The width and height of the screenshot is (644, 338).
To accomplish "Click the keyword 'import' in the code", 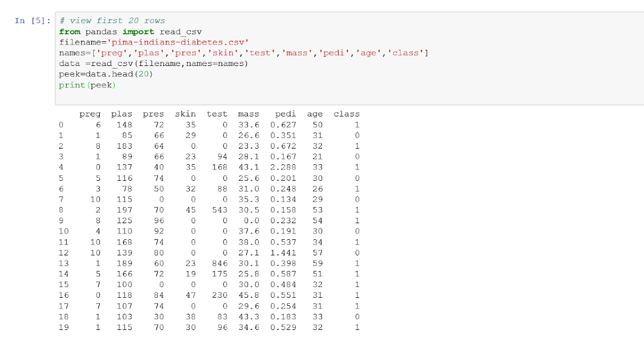I will (x=137, y=31).
